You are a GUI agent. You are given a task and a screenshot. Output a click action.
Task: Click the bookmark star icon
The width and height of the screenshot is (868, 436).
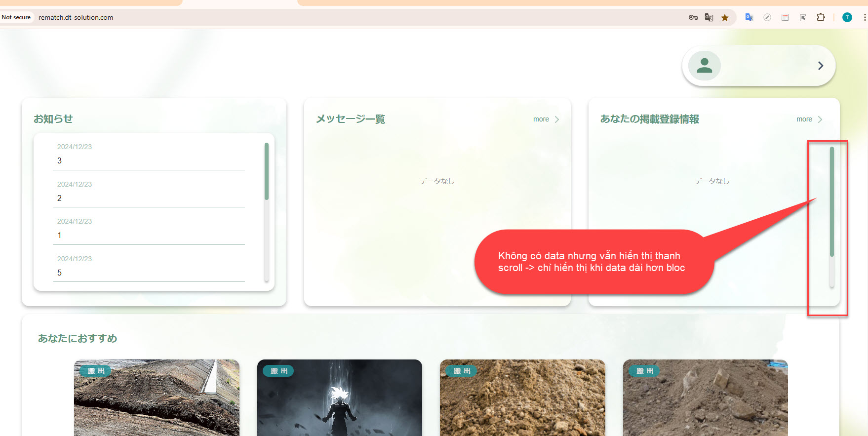coord(725,18)
